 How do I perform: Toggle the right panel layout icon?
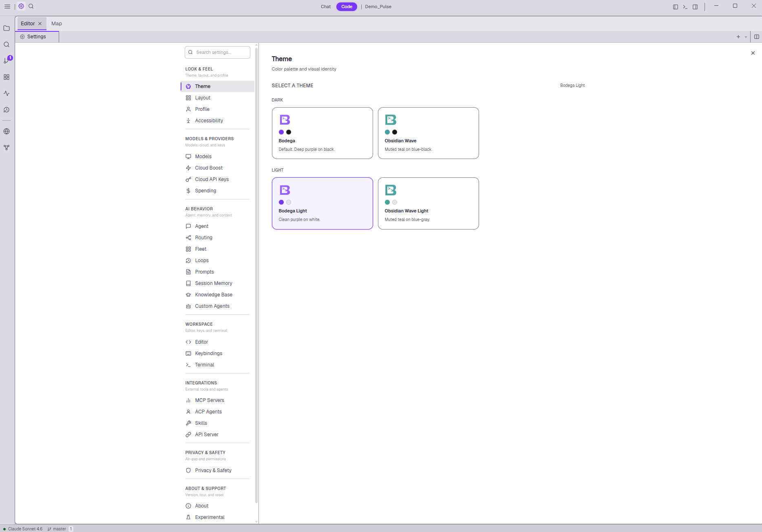coord(695,7)
